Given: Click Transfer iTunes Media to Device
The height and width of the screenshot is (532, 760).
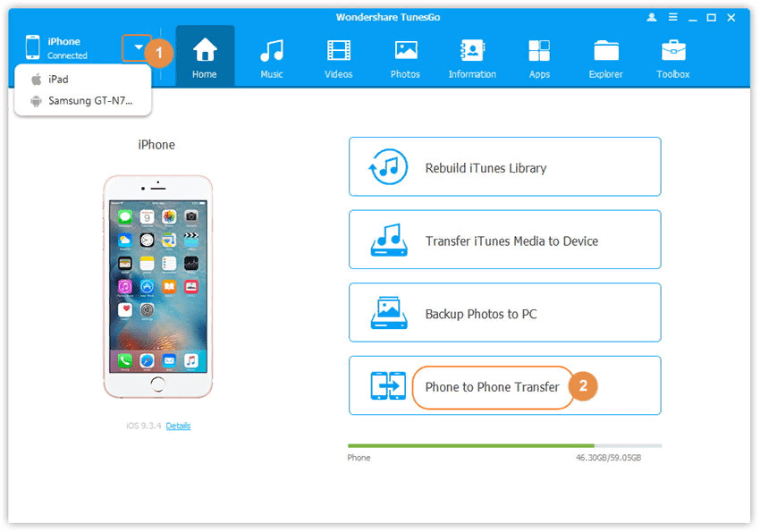Looking at the screenshot, I should pyautogui.click(x=504, y=240).
